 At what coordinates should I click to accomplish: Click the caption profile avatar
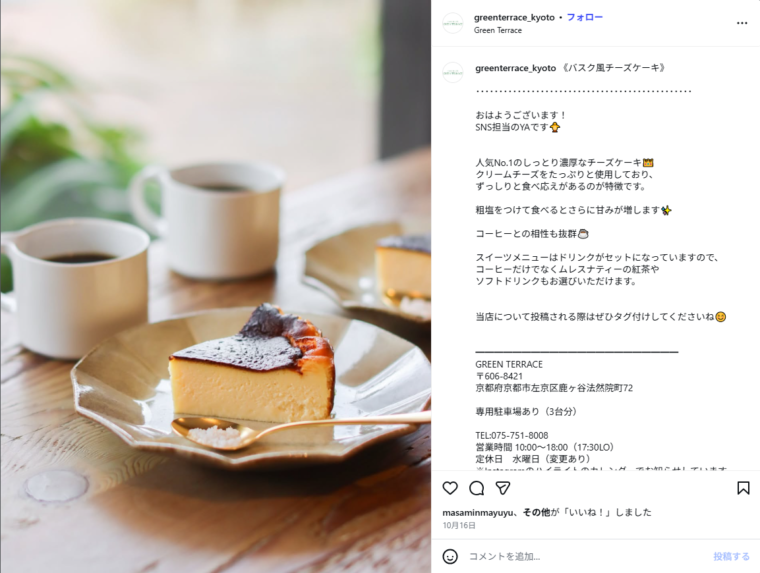click(453, 72)
